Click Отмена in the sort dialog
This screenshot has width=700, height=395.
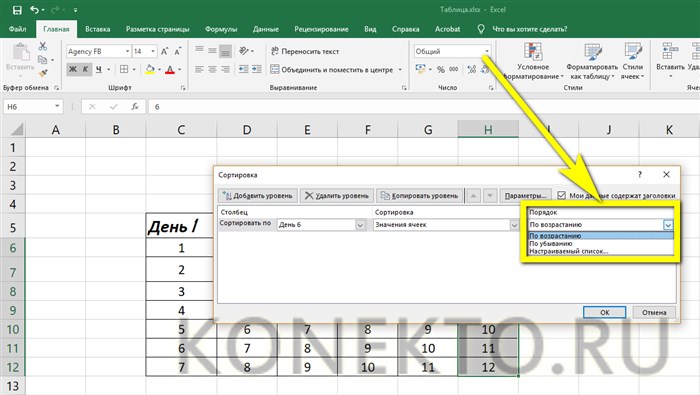pyautogui.click(x=654, y=312)
